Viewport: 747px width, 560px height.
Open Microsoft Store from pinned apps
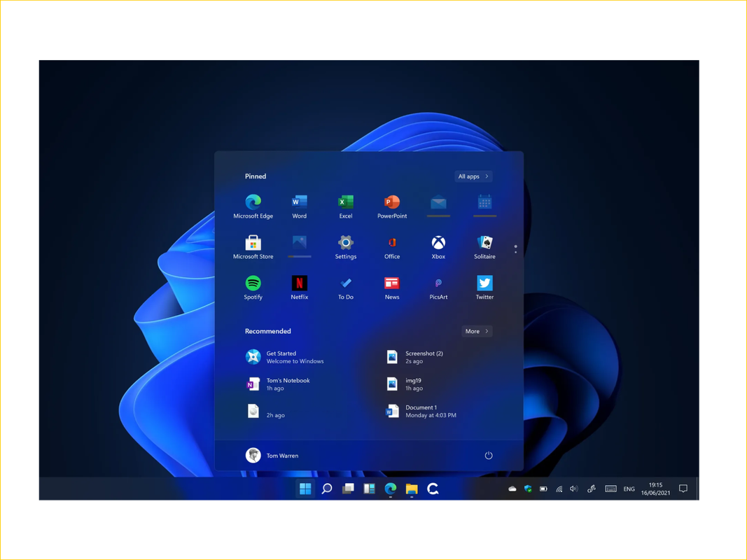click(253, 246)
